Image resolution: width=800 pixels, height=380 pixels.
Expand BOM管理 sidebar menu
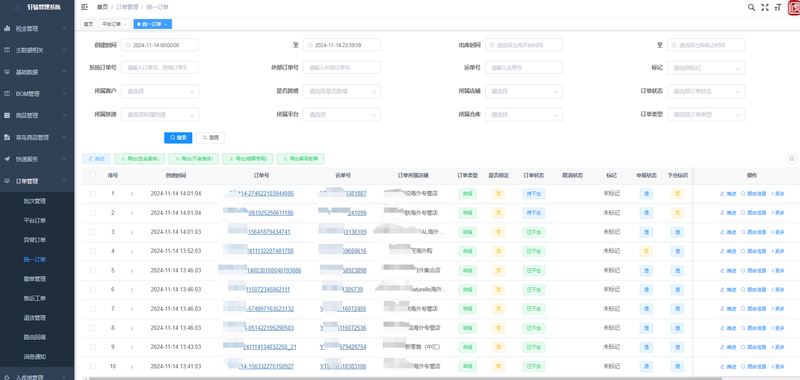coord(37,94)
